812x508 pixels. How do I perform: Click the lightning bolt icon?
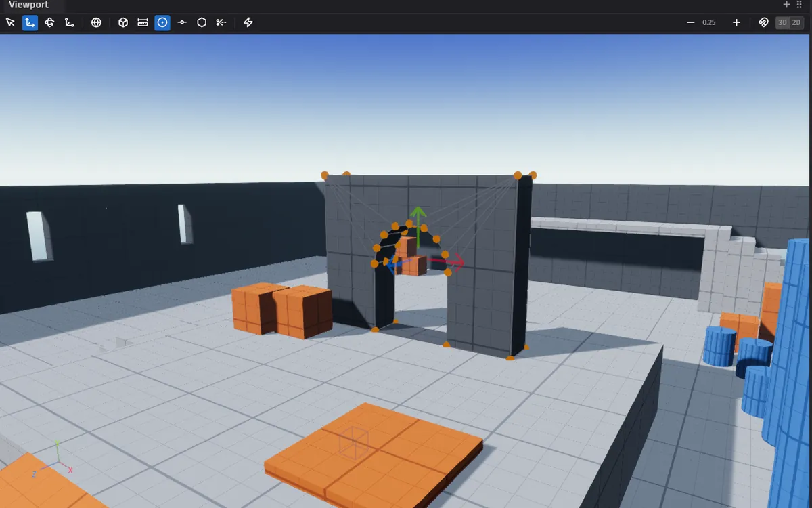[x=248, y=22]
